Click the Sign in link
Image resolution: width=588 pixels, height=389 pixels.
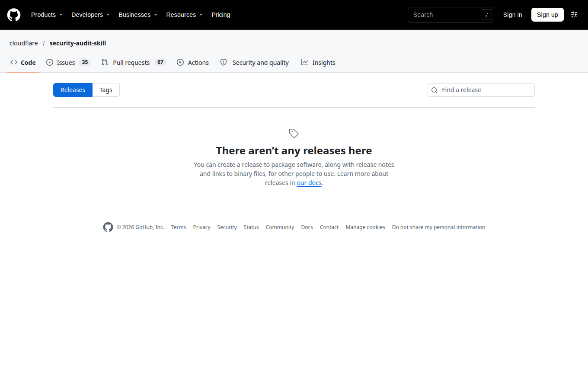[x=512, y=15]
